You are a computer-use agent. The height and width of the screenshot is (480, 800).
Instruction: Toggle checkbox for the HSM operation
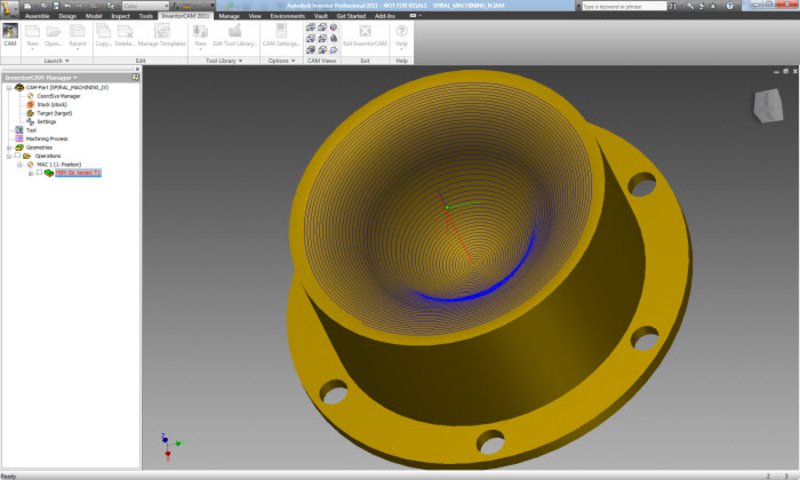point(39,173)
